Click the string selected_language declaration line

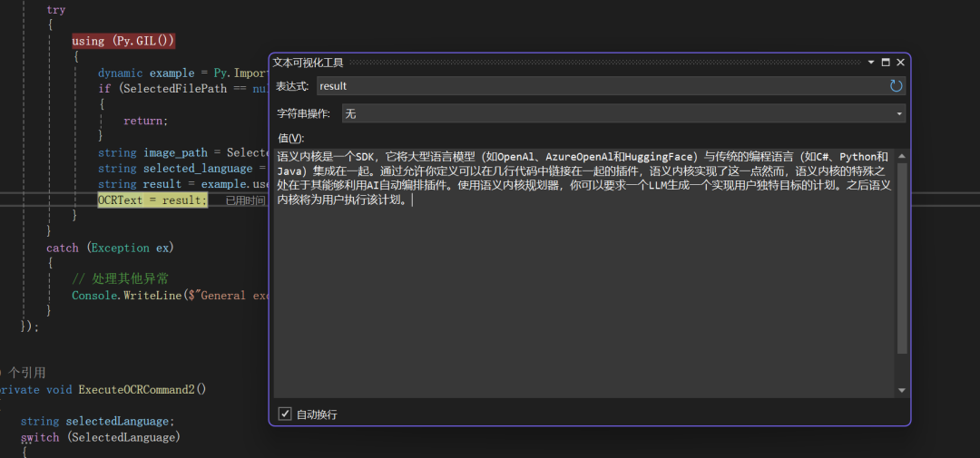pos(183,168)
